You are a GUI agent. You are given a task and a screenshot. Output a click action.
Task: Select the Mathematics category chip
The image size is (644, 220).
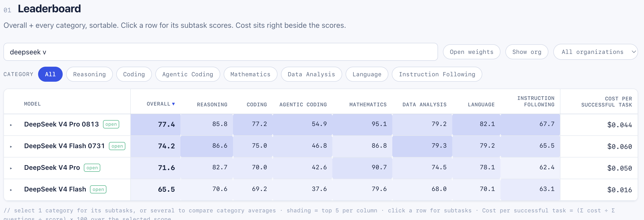[250, 74]
